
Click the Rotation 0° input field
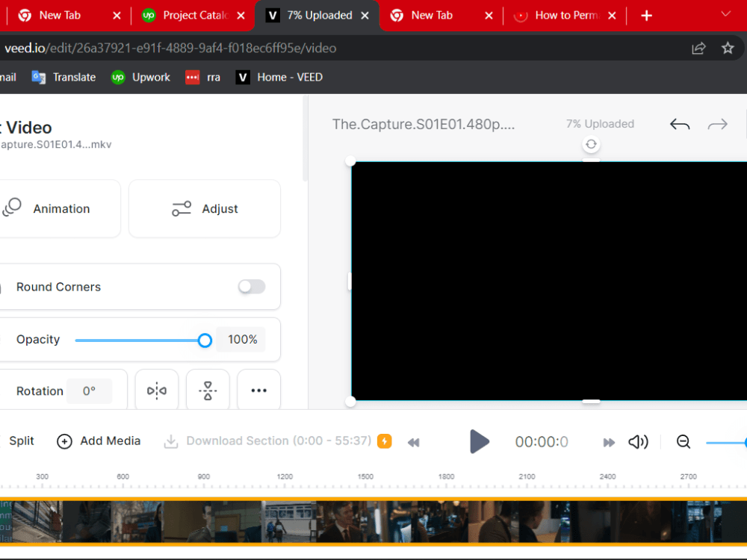[x=89, y=391]
